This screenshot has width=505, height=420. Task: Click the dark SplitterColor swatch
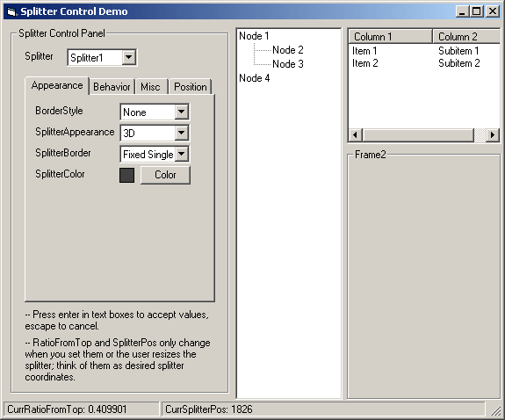126,175
